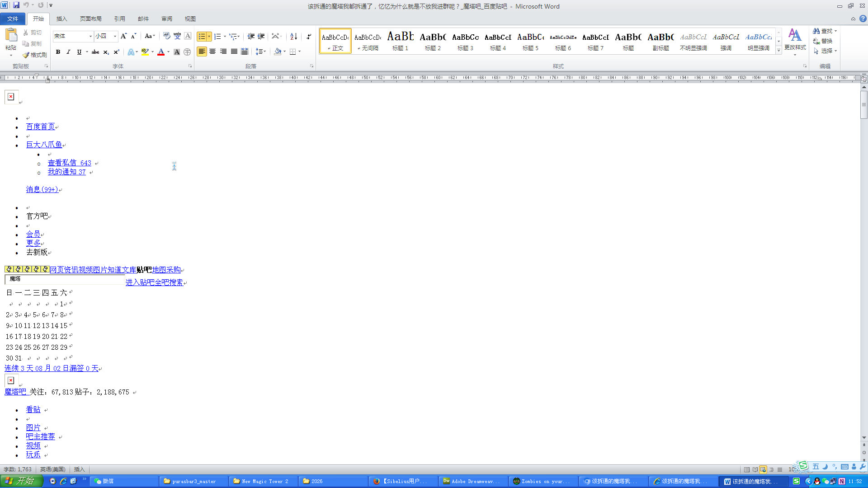Justify the paragraph text
Viewport: 868px width, 488px height.
[234, 52]
